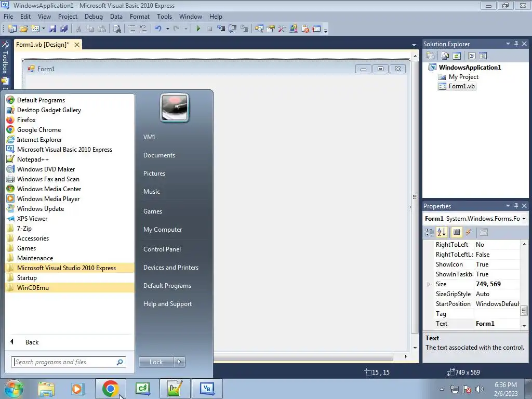Click volume speaker icon in system tray
Viewport: 532px width, 399px height.
click(x=480, y=389)
